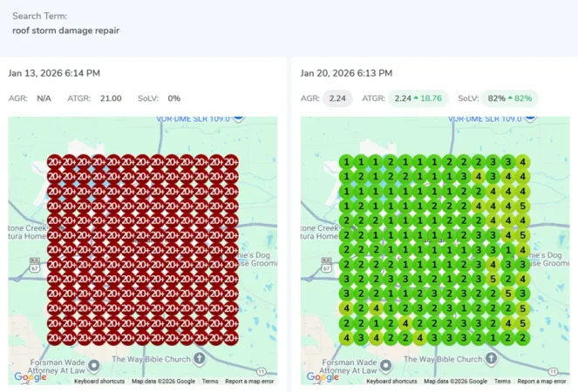Click the AGR 2.24 badge
Screen dimensions: 578x392
pyautogui.click(x=337, y=98)
